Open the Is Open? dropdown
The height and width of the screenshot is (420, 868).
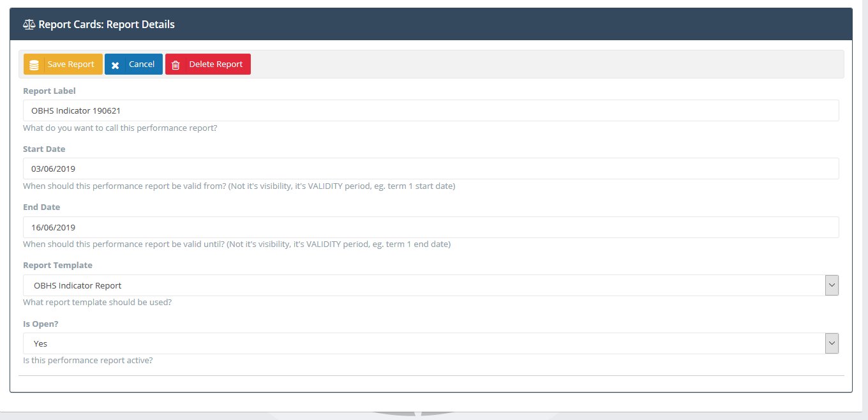click(x=431, y=343)
